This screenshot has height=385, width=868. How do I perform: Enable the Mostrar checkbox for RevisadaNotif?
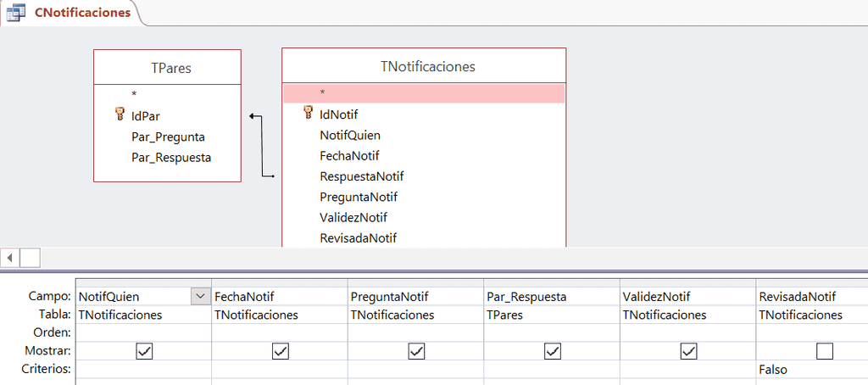click(x=824, y=351)
